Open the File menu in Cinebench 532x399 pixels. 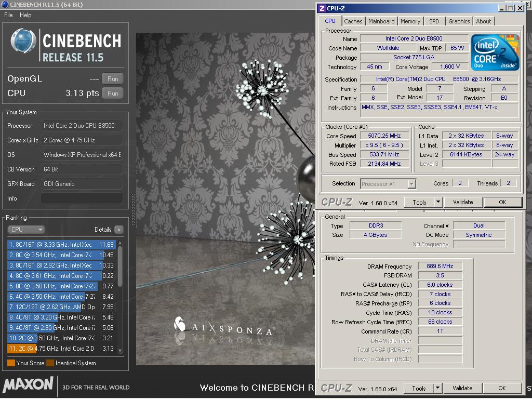(8, 15)
